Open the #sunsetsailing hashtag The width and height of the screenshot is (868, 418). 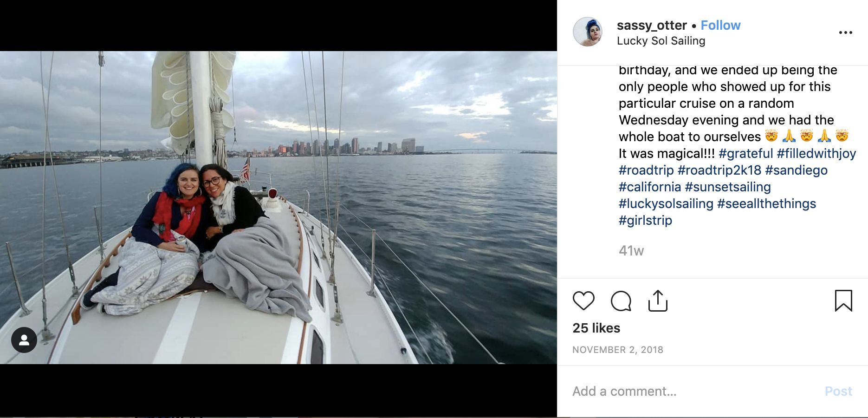click(728, 187)
